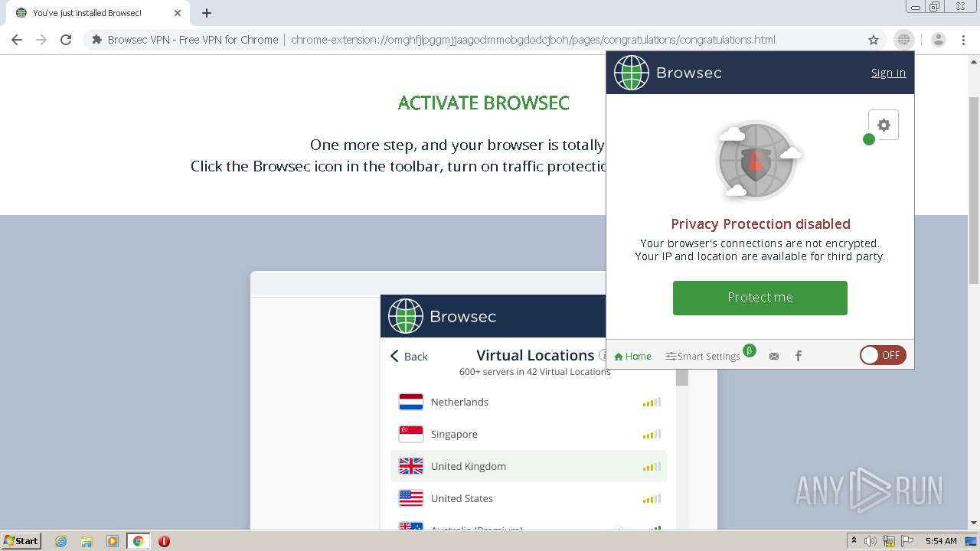Click United States signal strength bars
Viewport: 980px width, 551px height.
point(652,498)
